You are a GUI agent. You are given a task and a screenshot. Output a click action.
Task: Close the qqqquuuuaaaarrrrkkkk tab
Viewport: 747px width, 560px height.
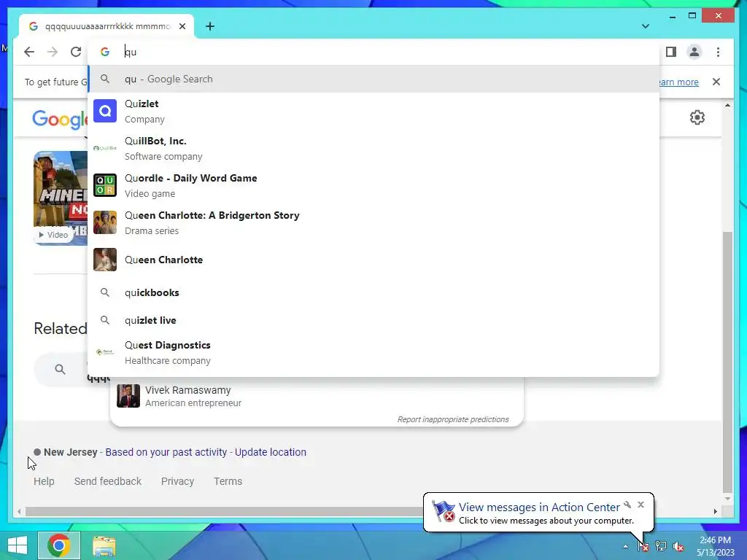(182, 26)
